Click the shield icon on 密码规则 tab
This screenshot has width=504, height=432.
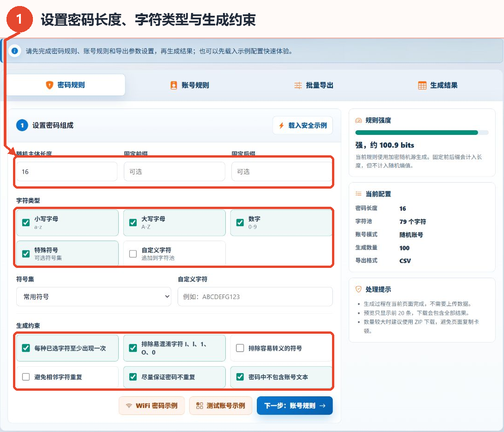[50, 85]
